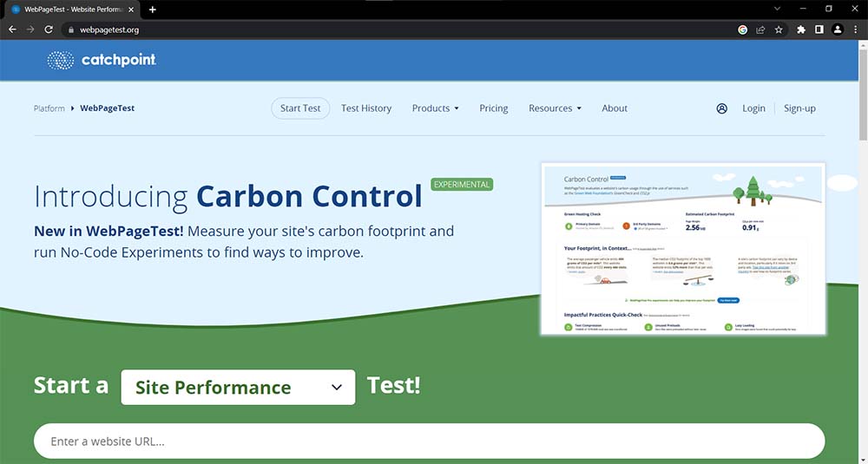
Task: Click the Login link
Action: tap(753, 108)
